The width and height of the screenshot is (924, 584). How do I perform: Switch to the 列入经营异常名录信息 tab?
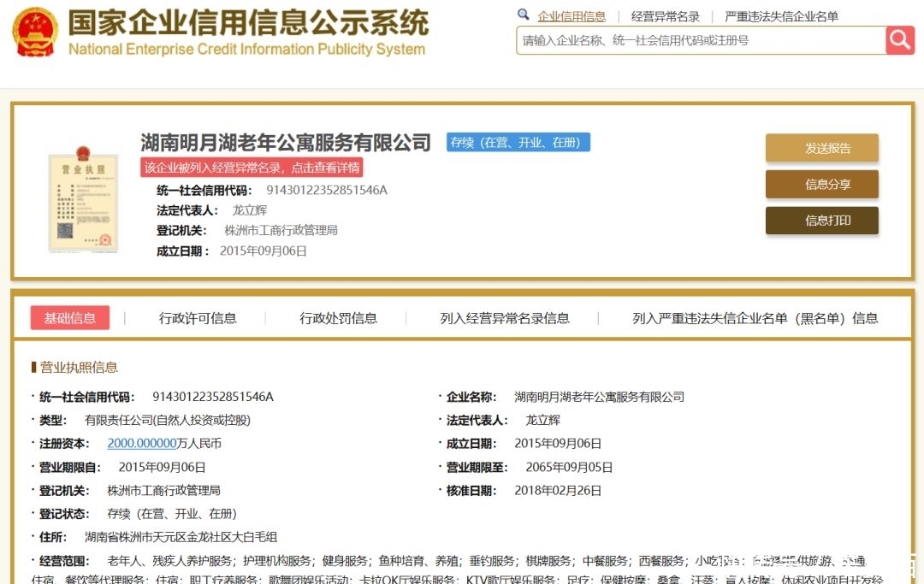[505, 318]
